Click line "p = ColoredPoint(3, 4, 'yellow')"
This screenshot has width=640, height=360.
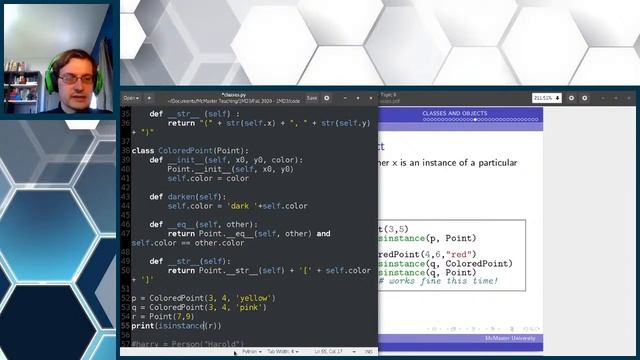pos(203,298)
